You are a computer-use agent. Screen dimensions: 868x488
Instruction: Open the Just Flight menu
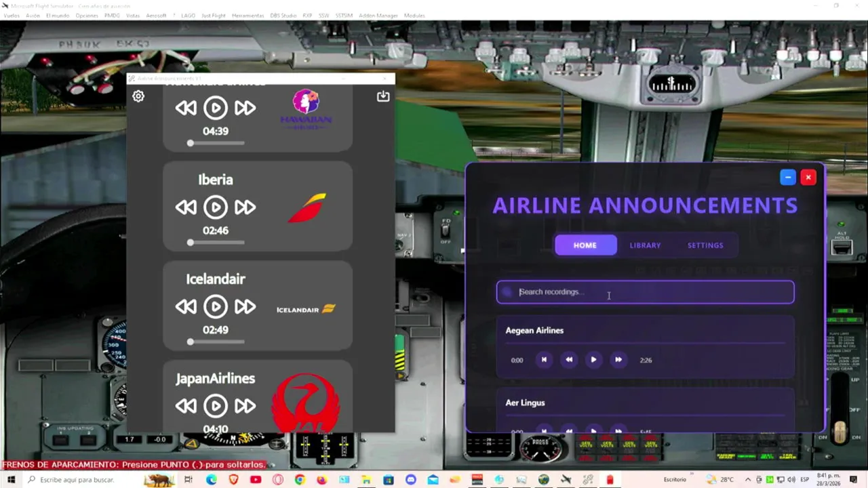coord(214,16)
